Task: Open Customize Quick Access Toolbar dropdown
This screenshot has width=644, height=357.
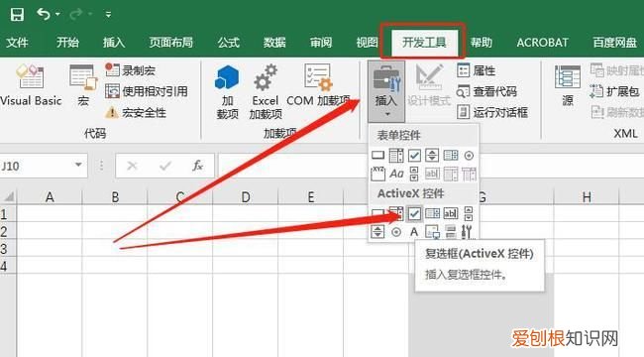Action: [x=108, y=15]
